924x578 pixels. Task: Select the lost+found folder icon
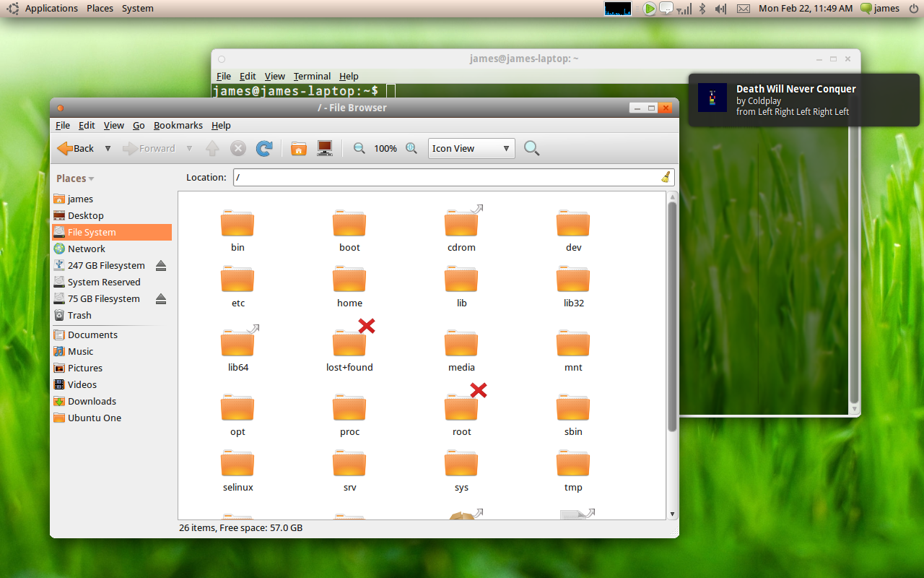349,343
